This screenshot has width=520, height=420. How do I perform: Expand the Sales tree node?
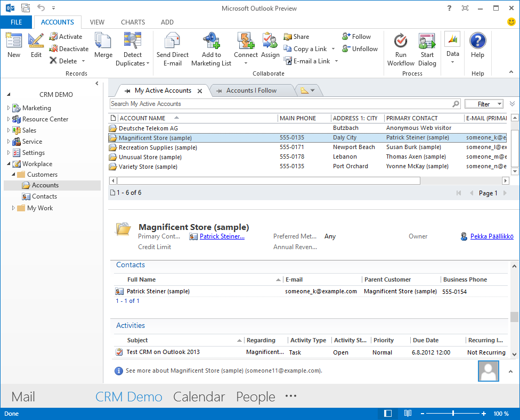click(x=9, y=130)
